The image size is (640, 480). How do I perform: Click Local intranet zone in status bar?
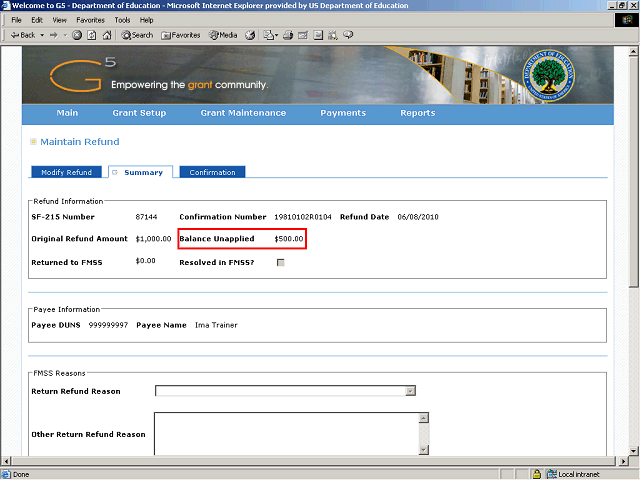574,474
